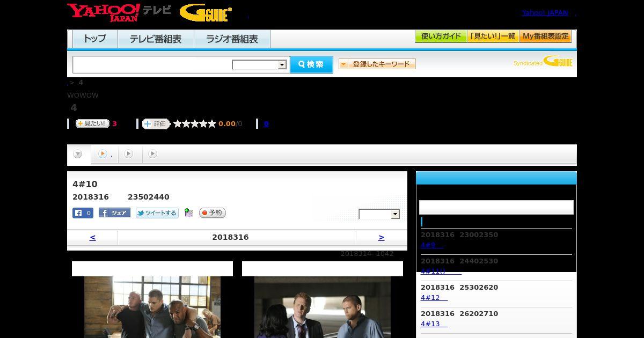Open the 4#13 episode link
Viewport: 644px width, 338px height.
(x=434, y=324)
